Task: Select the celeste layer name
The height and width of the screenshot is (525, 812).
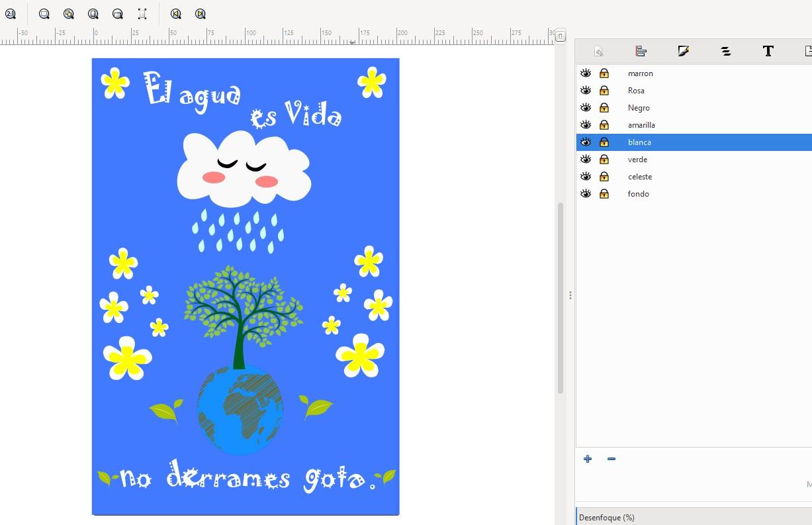Action: pyautogui.click(x=640, y=177)
